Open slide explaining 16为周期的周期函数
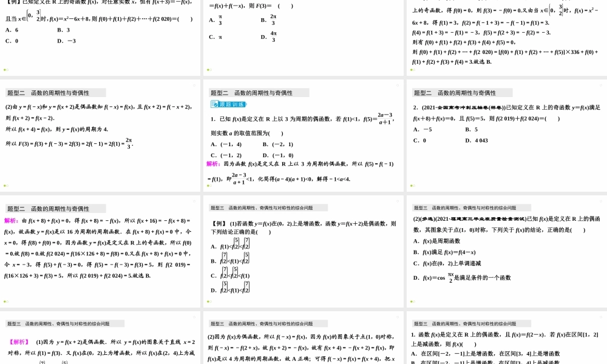 click(100, 251)
